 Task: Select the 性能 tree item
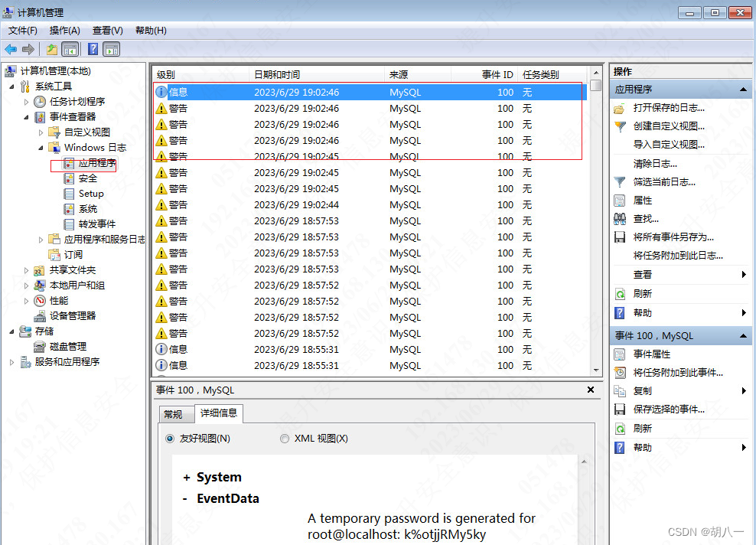59,301
